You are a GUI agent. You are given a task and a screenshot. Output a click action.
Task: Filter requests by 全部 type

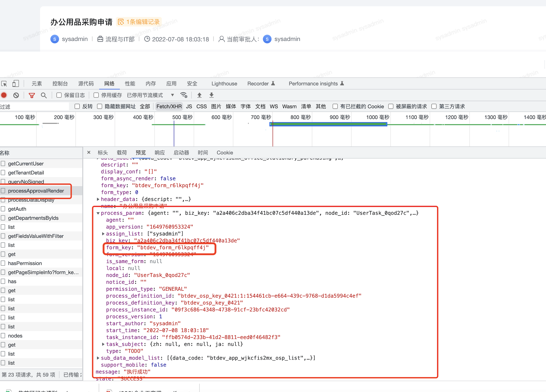point(145,106)
